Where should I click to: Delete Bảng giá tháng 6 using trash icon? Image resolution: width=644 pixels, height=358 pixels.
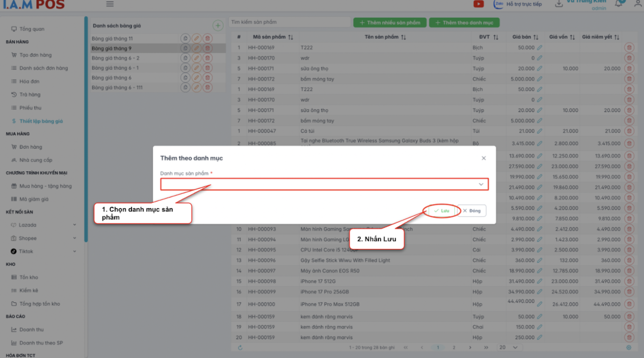coord(207,78)
